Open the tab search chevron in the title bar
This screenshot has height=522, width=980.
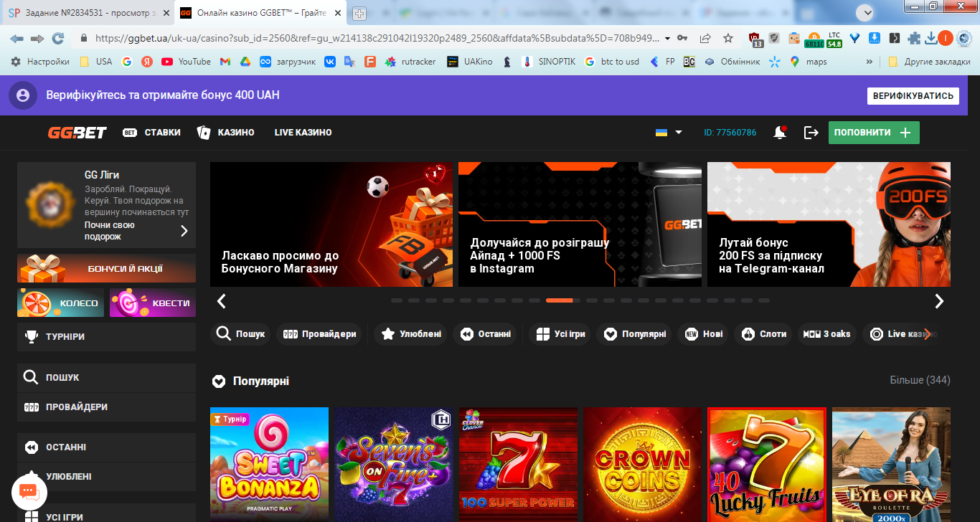[x=866, y=12]
